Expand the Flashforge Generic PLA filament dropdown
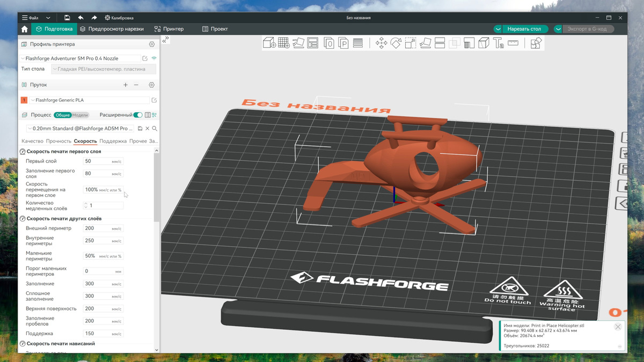 89,100
